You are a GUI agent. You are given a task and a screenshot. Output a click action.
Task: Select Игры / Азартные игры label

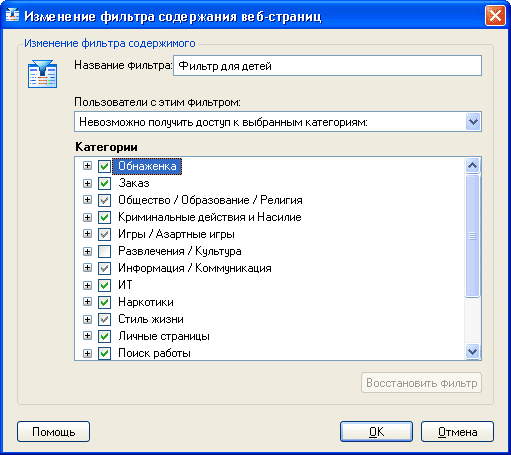pyautogui.click(x=176, y=234)
